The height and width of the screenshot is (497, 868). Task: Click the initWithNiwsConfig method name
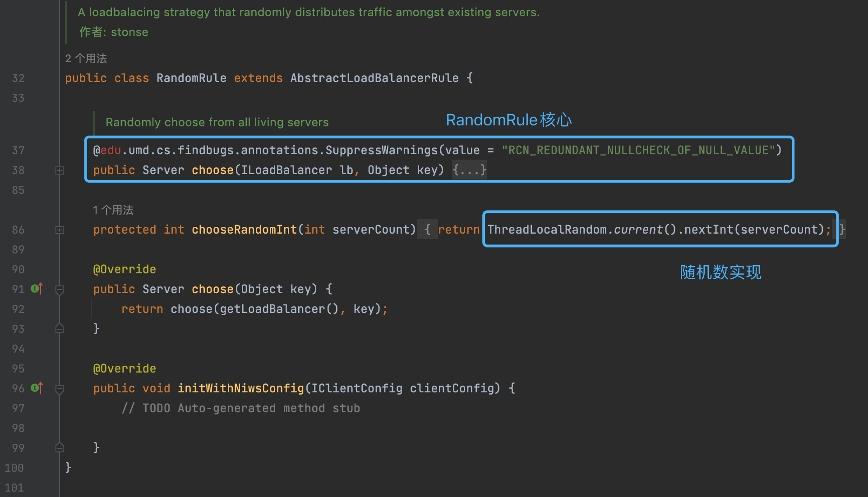click(241, 388)
